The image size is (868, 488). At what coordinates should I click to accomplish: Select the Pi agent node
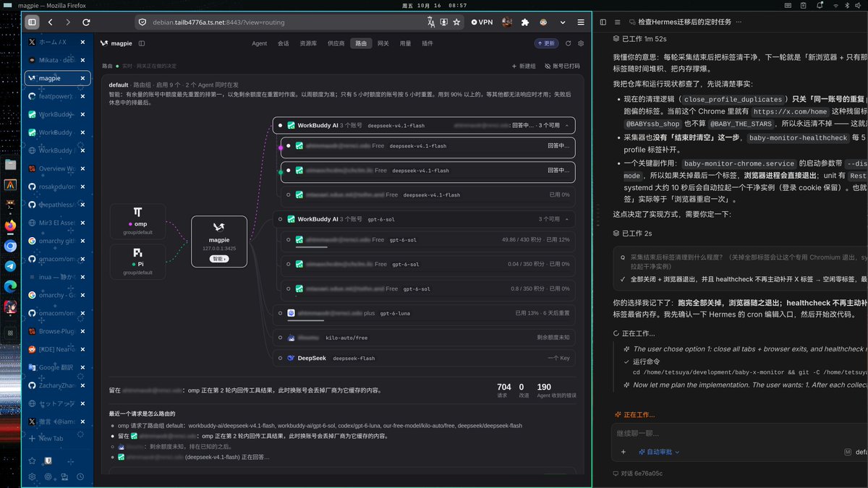pos(138,261)
